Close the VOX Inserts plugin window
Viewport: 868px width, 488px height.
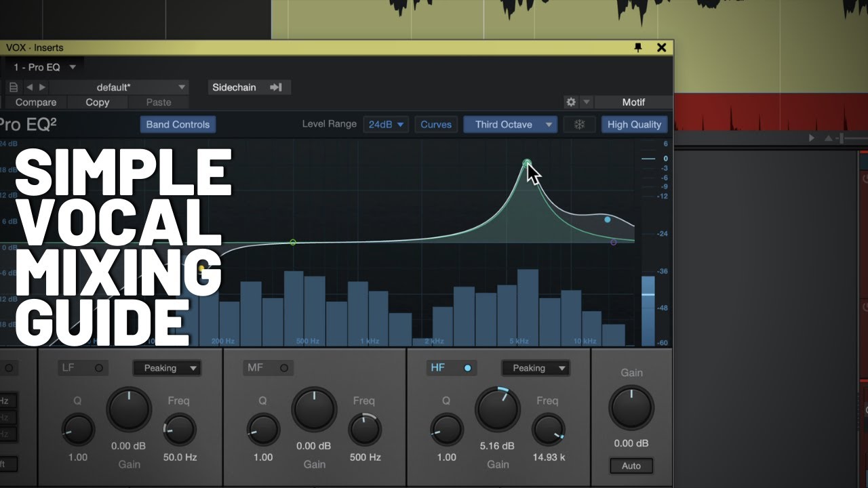(661, 47)
